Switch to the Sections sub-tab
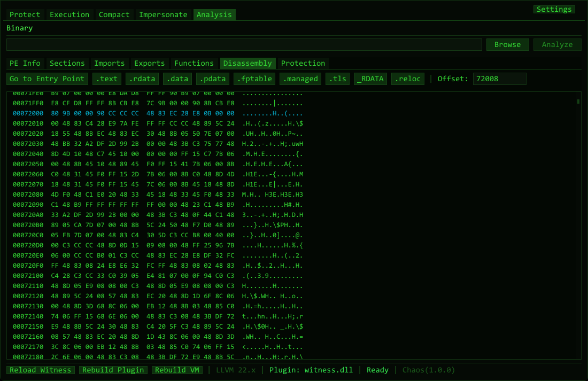The width and height of the screenshot is (588, 381). (67, 64)
